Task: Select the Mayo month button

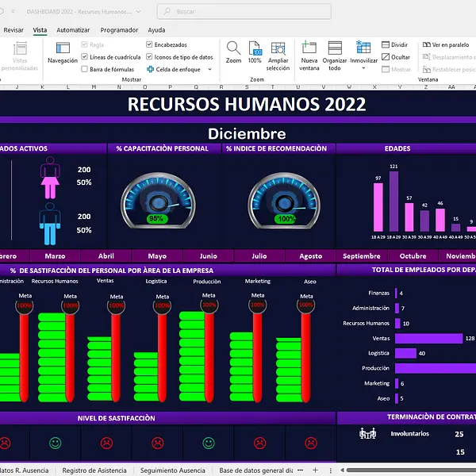Action: point(157,256)
